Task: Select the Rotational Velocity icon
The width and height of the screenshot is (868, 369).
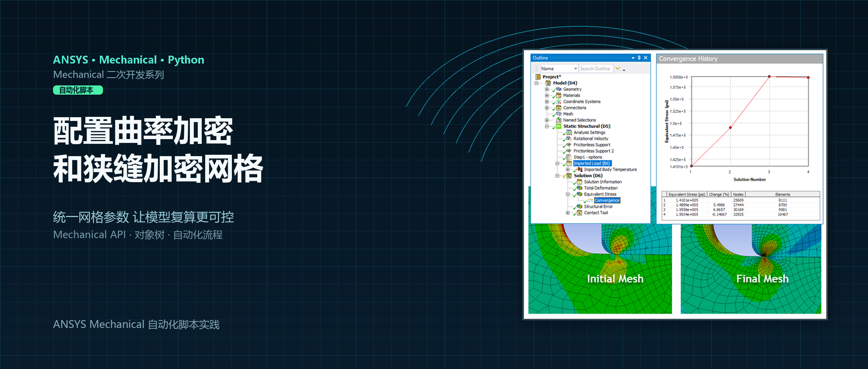Action: [569, 138]
